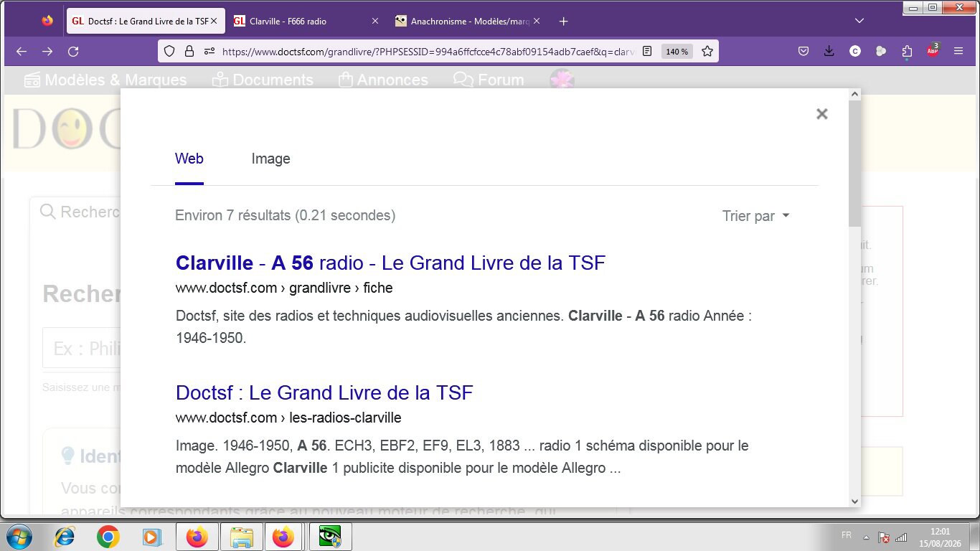Open the Firefox View icon
Viewport: 980px width, 551px height.
point(47,22)
